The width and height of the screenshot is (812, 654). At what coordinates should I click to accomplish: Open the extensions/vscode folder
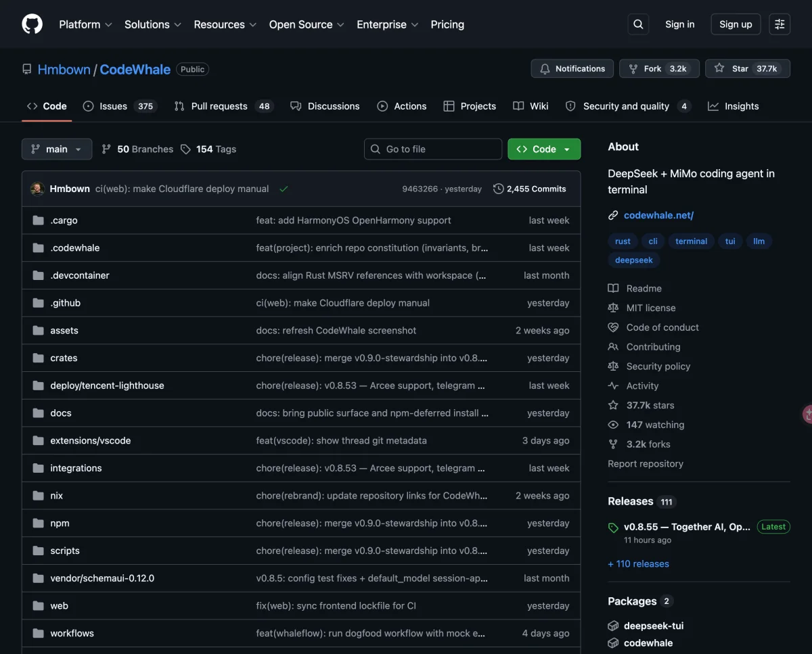[91, 440]
